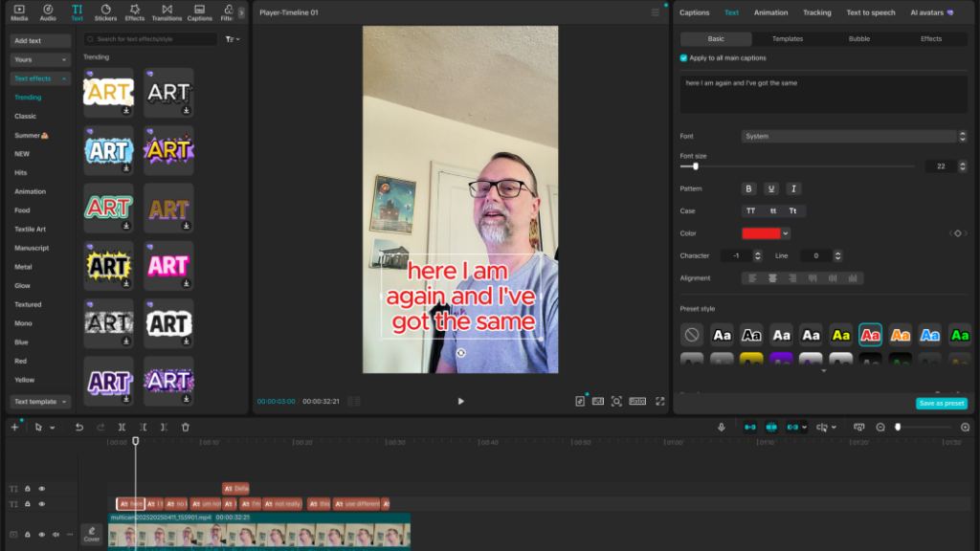
Task: Click the red text color swatch
Action: pyautogui.click(x=761, y=233)
